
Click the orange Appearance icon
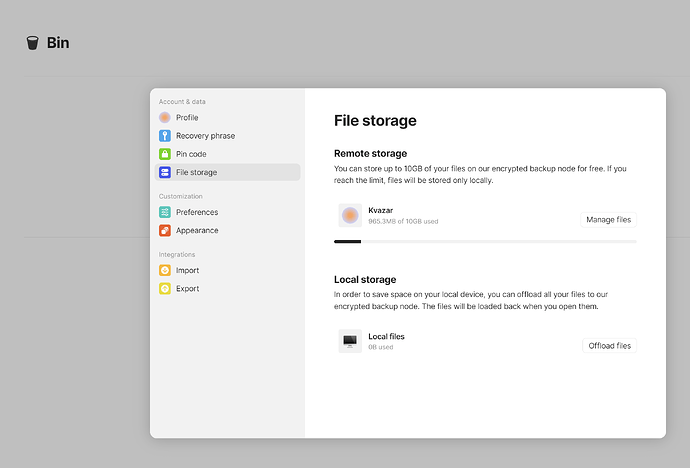(165, 230)
